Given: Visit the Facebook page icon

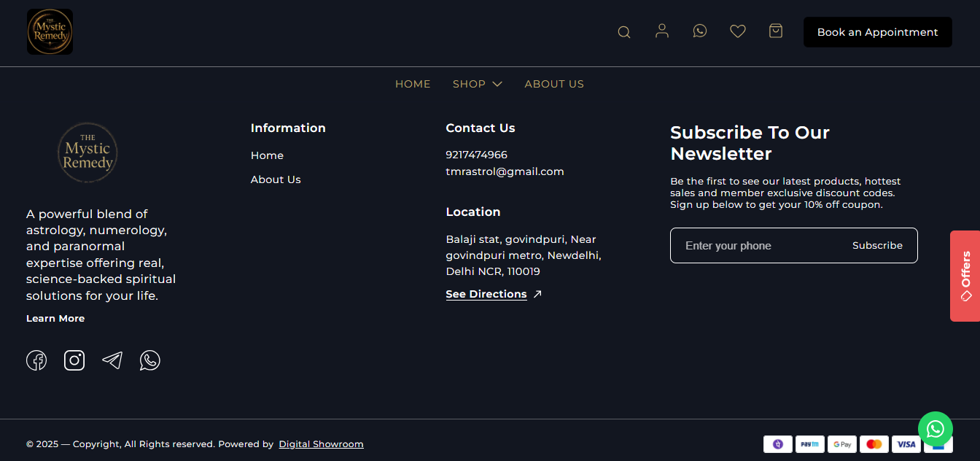Looking at the screenshot, I should pos(36,360).
